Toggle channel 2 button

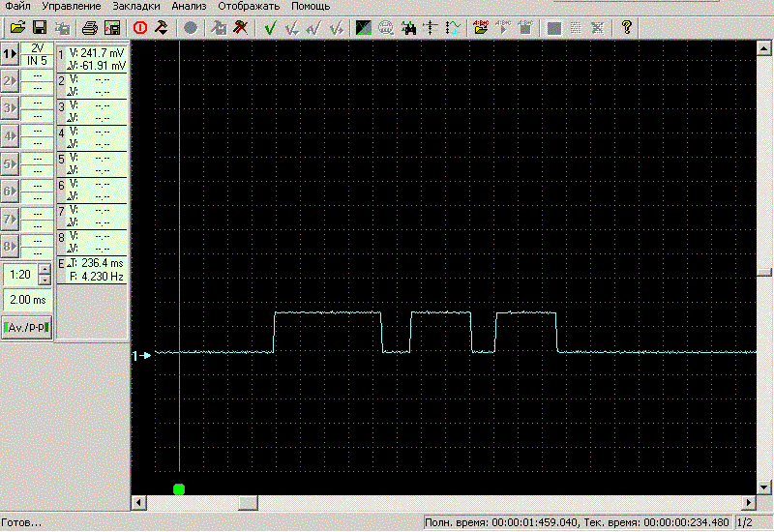10,81
